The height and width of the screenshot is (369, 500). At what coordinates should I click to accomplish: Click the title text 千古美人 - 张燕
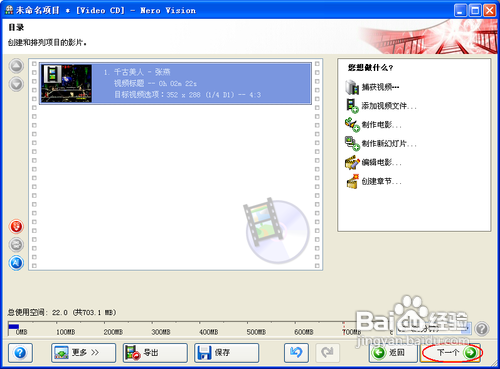(142, 72)
